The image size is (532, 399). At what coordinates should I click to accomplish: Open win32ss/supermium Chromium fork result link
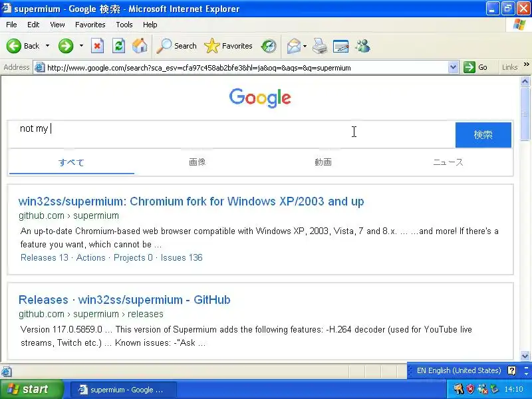coord(192,201)
